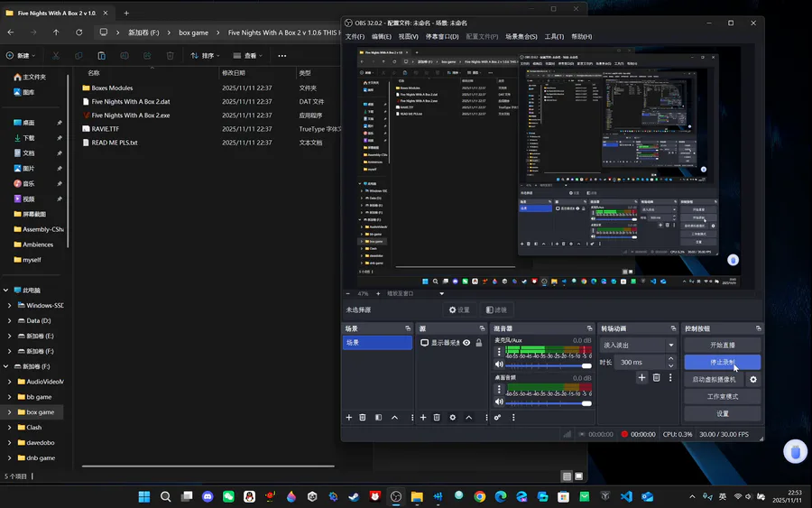Undock the Scenes panel float icon
This screenshot has width=812, height=508.
click(408, 328)
